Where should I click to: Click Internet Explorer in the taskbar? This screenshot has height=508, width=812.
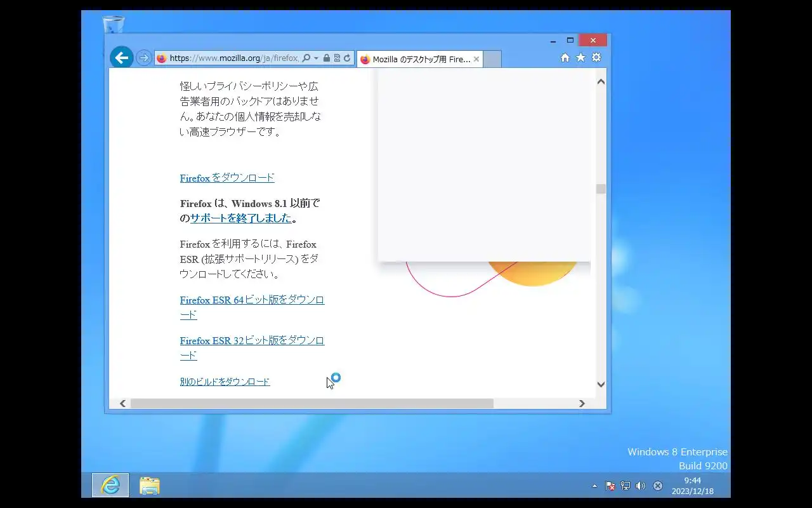tap(110, 485)
